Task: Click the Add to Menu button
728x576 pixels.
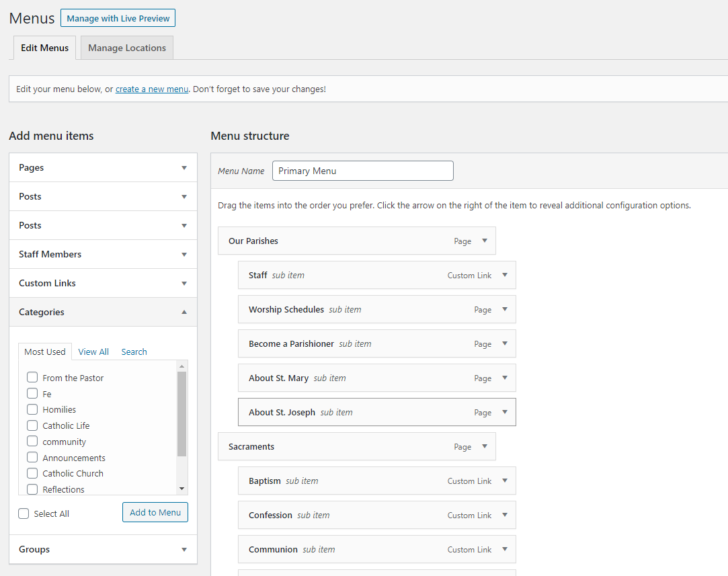Action: tap(155, 512)
